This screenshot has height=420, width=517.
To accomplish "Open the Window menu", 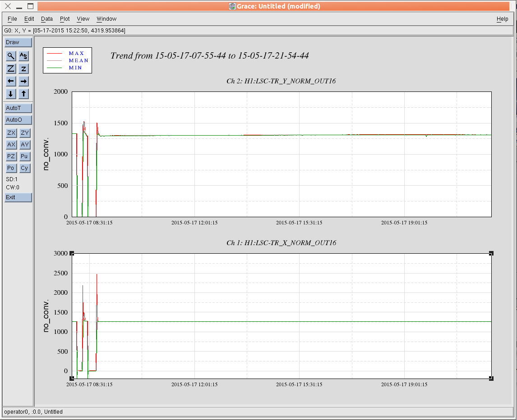I will click(106, 19).
